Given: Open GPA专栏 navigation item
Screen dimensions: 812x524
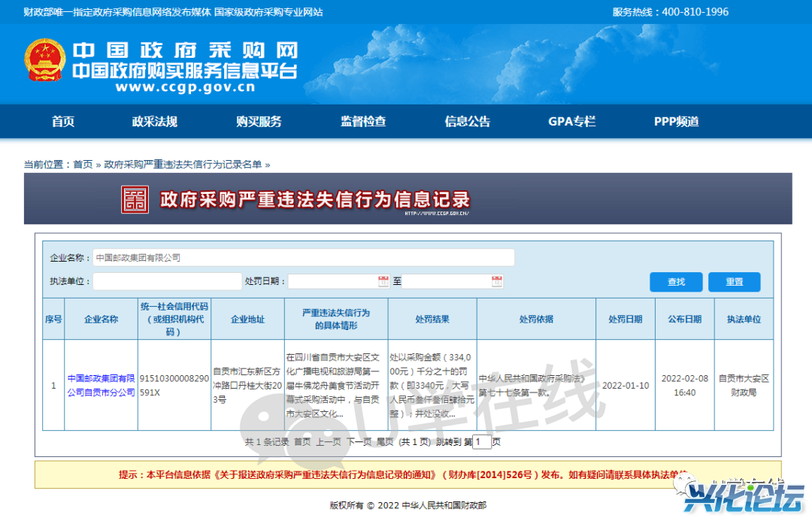Looking at the screenshot, I should point(571,121).
